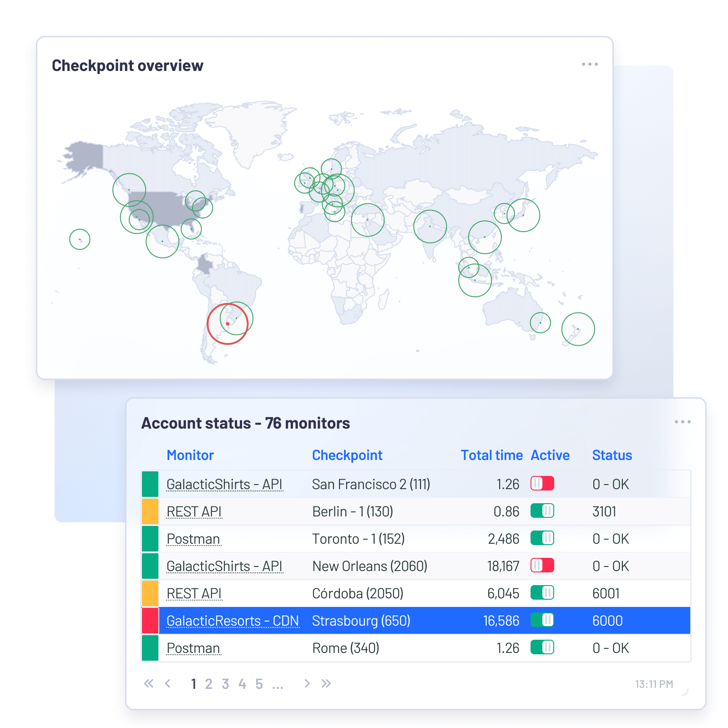Switch to page 5 of monitors
728x728 pixels.
pos(259,684)
